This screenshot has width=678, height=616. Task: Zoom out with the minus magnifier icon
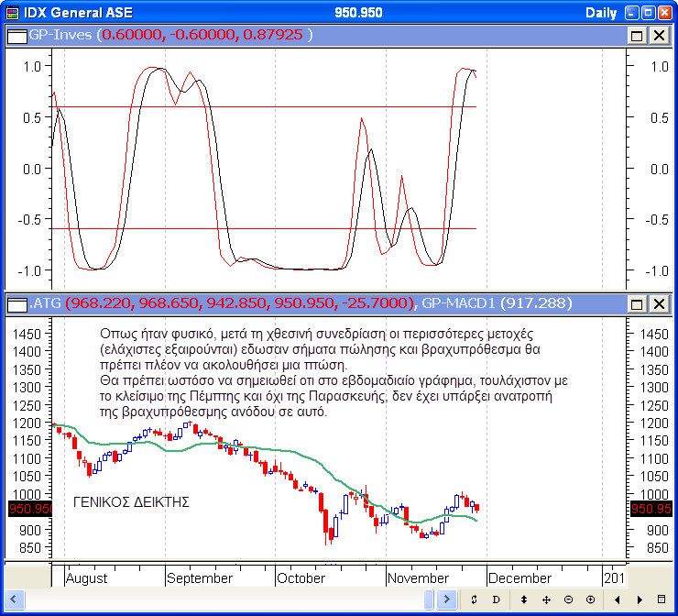coord(568,599)
